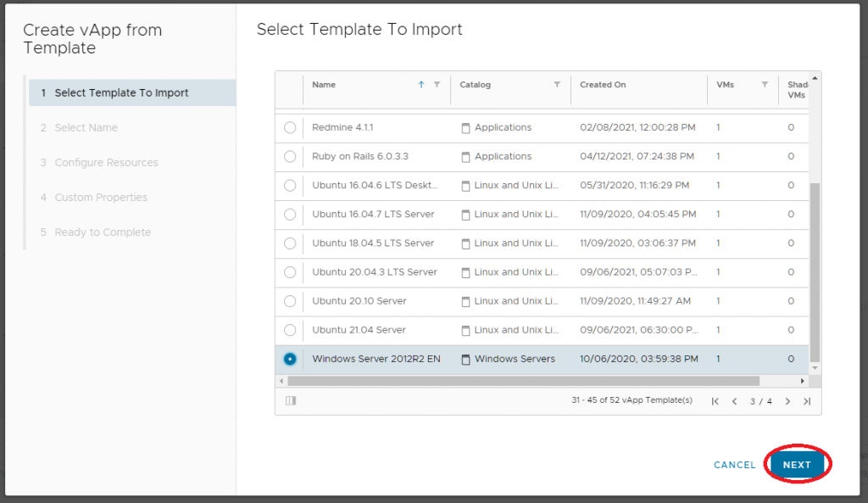Click the vertical scrollbar up arrow

(x=815, y=78)
